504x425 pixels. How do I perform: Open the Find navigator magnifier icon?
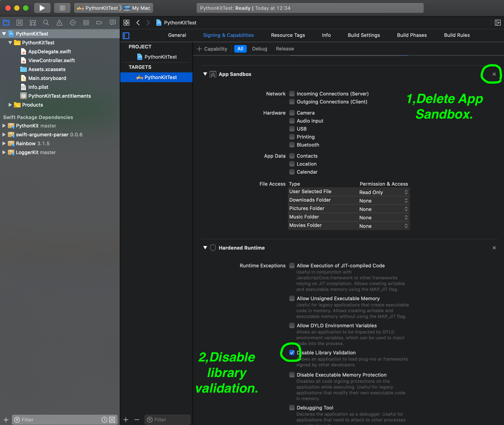(x=46, y=23)
